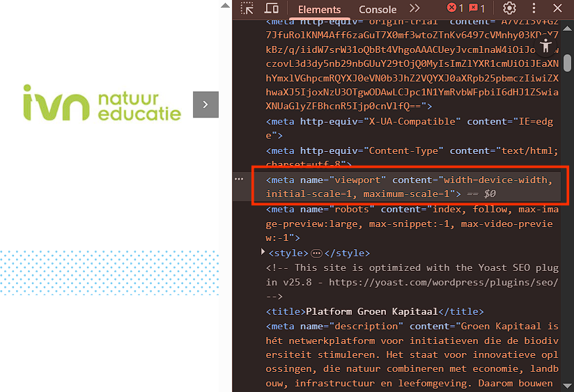Activate the inspect element picker tool
Viewport: 574px width, 392px height.
tap(247, 8)
